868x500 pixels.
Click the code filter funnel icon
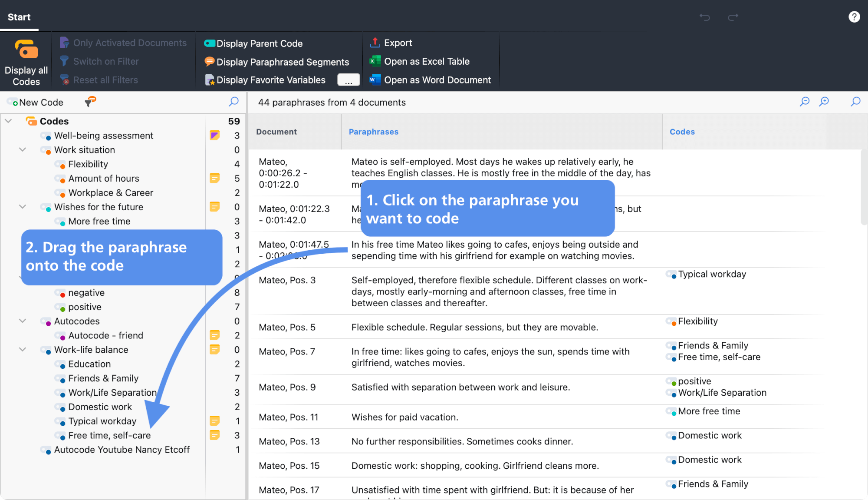(90, 102)
